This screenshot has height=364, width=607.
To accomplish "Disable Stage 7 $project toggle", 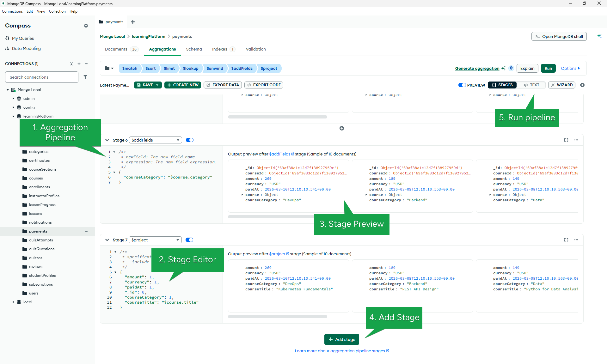I will 189,240.
